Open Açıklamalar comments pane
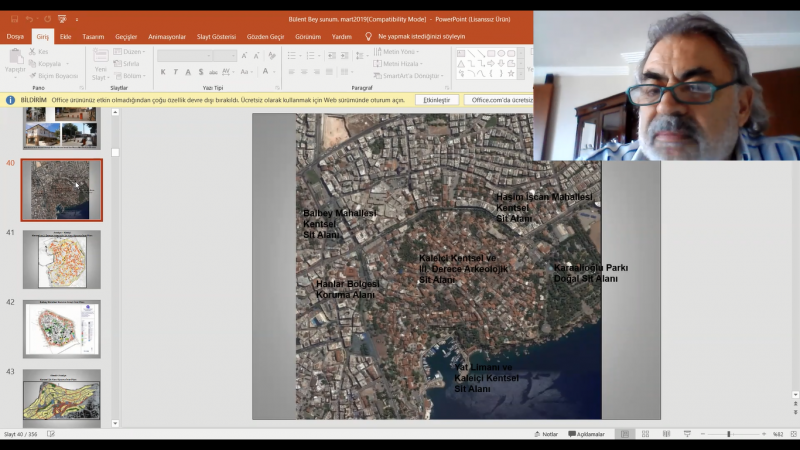This screenshot has height=450, width=800. (x=587, y=434)
